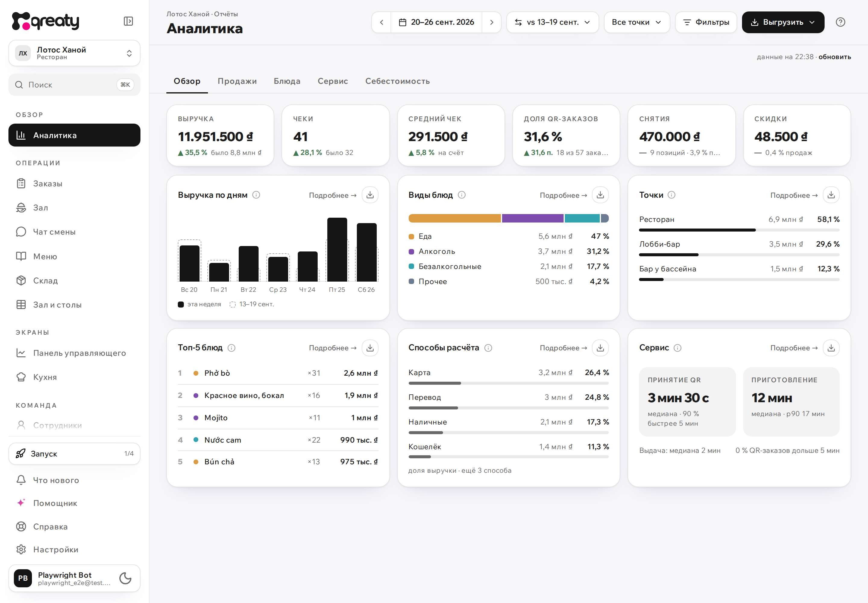This screenshot has height=603, width=868.
Task: Open the Запуск 1/4 onboarding item
Action: pyautogui.click(x=74, y=454)
